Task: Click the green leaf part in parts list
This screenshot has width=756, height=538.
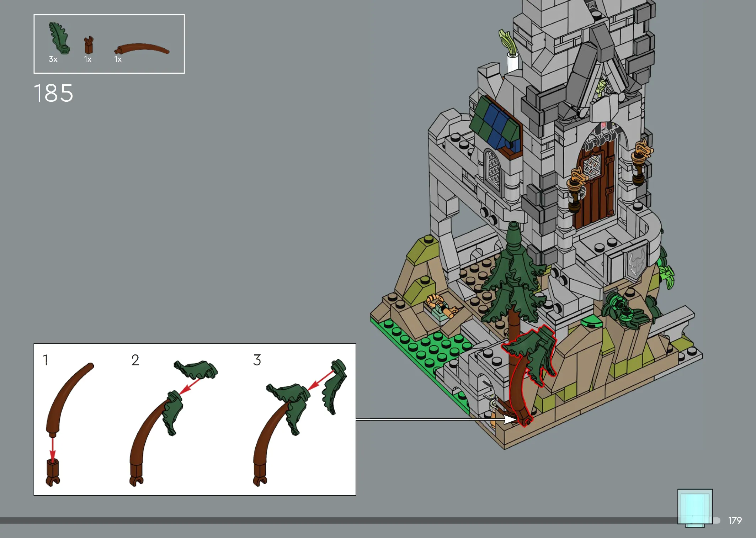Action: [x=59, y=38]
